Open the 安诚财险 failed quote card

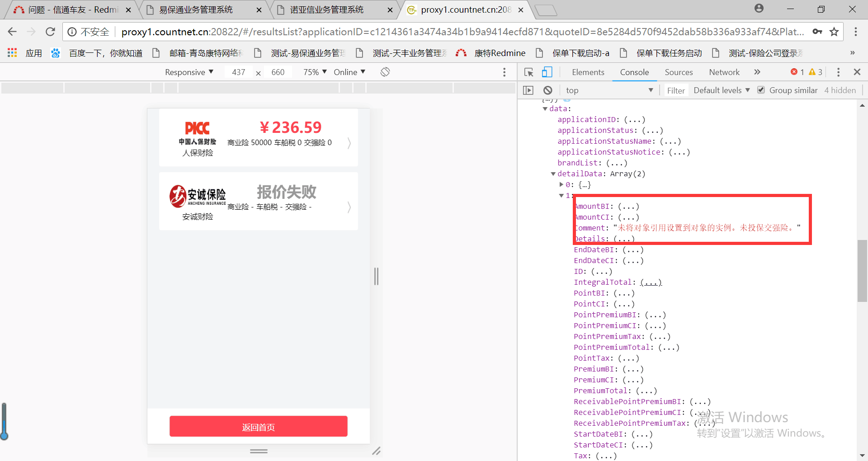(x=259, y=201)
